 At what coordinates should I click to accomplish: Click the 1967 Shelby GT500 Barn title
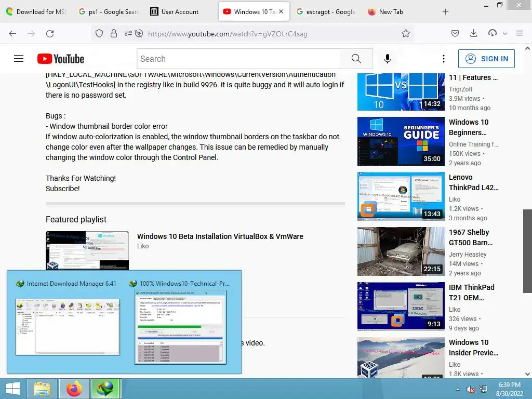pos(471,237)
